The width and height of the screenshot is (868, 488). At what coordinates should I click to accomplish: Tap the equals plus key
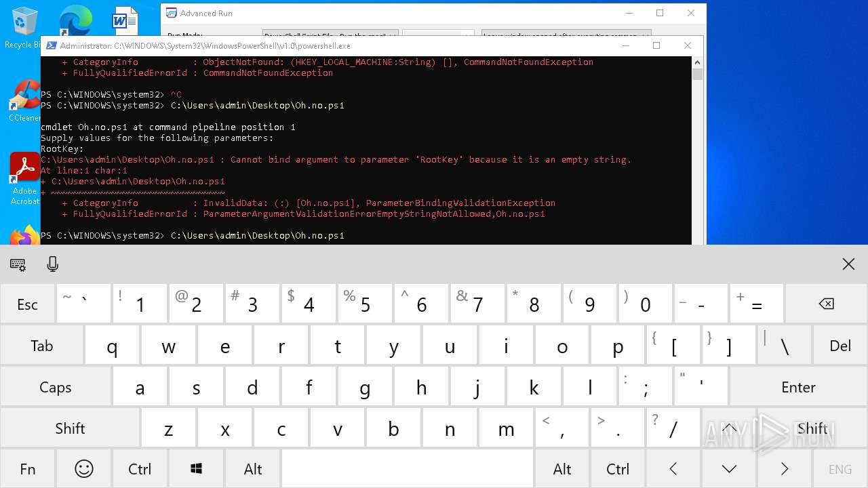coord(756,304)
